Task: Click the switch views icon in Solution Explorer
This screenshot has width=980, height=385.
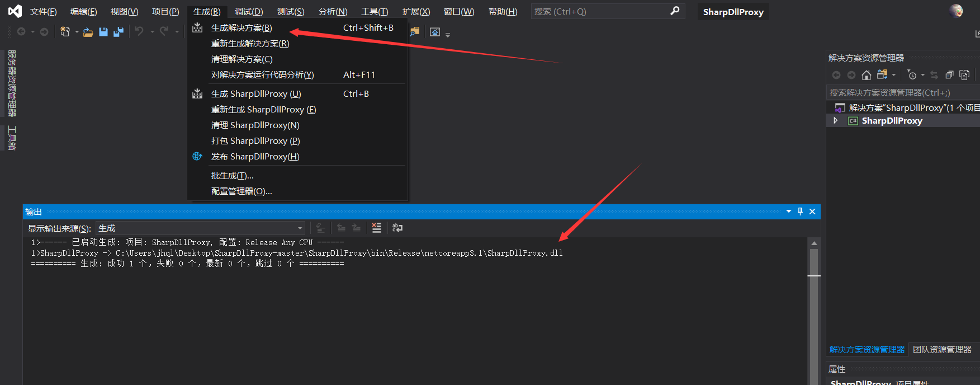Action: click(x=882, y=74)
